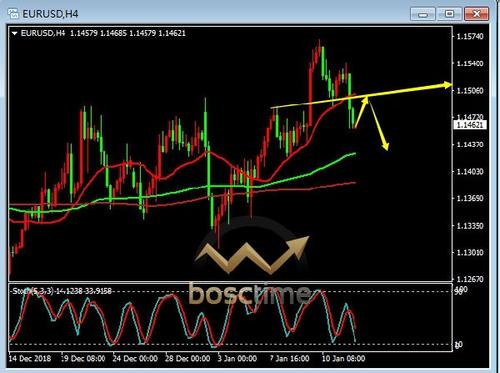Screen dimensions: 500x373
Task: Click the 14 Dec 2018 date marker
Action: tap(30, 359)
